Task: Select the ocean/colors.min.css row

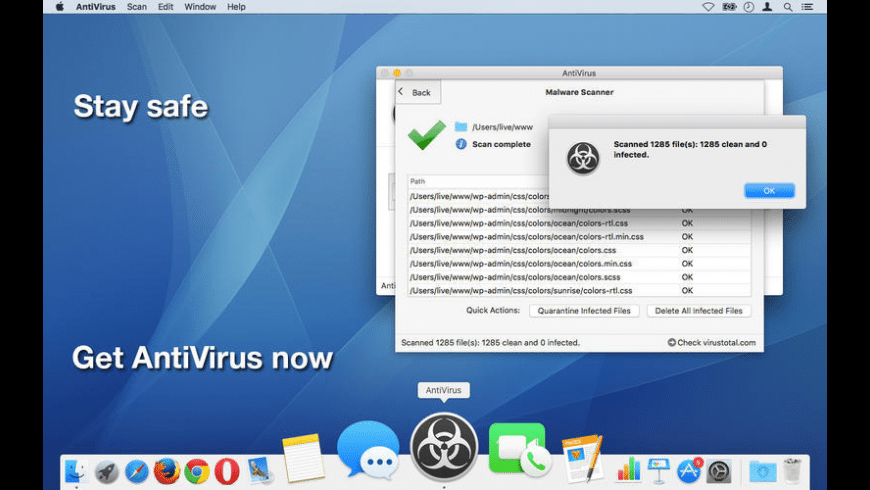Action: pyautogui.click(x=579, y=264)
